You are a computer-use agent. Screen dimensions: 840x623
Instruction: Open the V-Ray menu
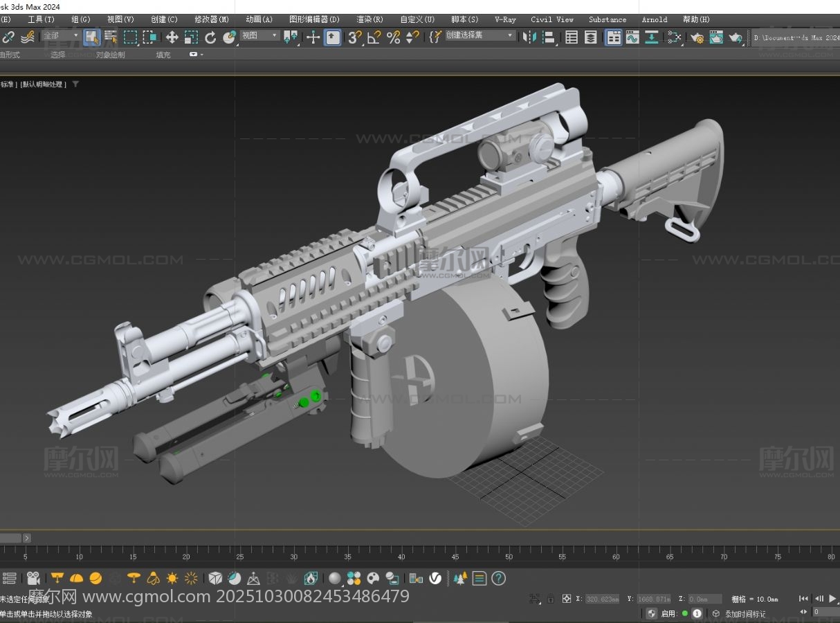pos(504,19)
